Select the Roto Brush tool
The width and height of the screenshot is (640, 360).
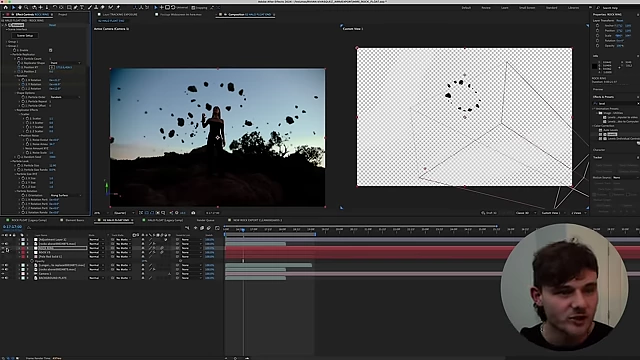tap(111, 7)
